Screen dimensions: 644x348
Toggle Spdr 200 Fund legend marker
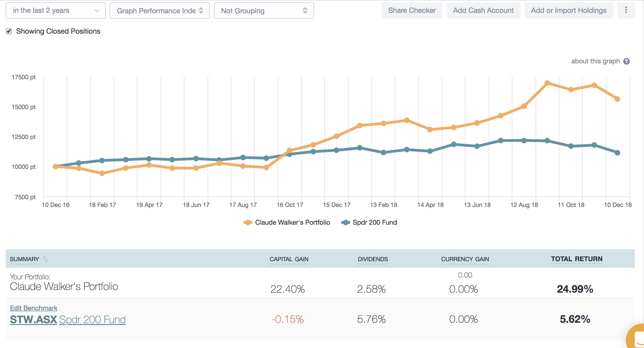click(345, 222)
